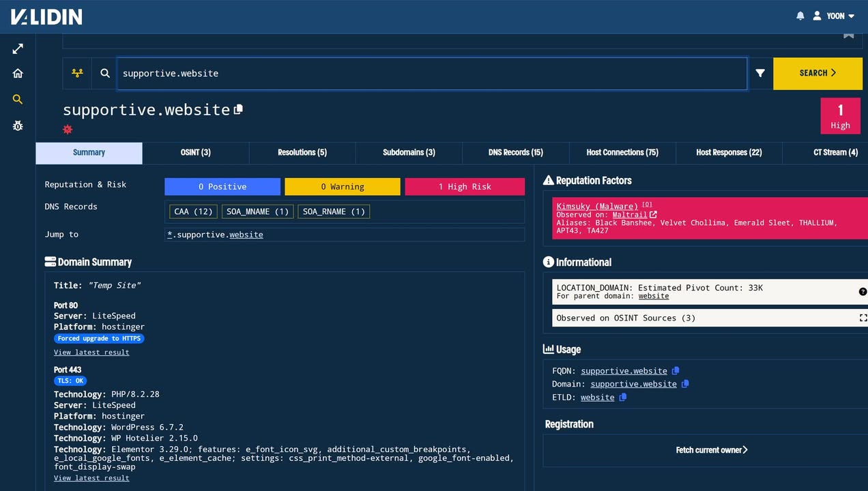The height and width of the screenshot is (491, 868).
Task: Click the user profile icon near YOON
Action: pos(816,15)
